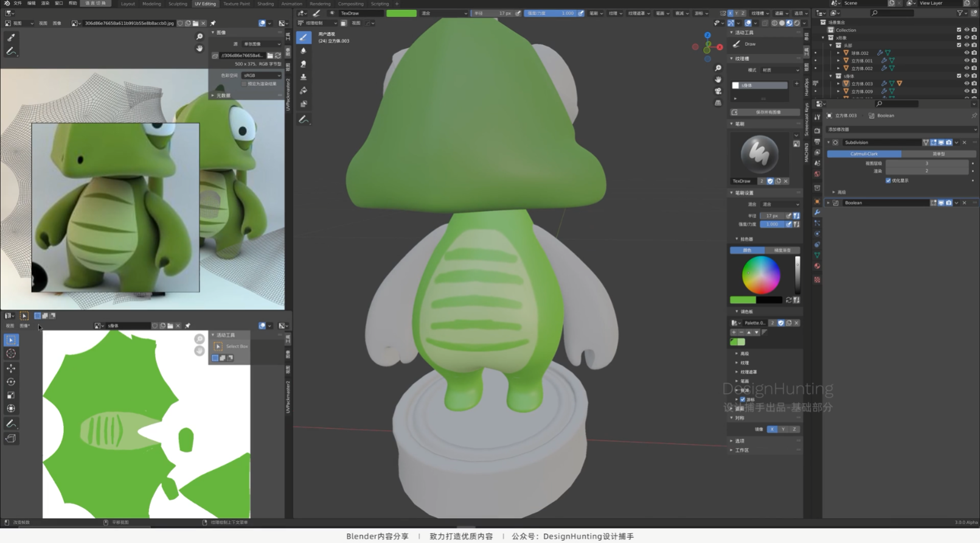980x543 pixels.
Task: Collapse the 头部 collection in outliner
Action: point(831,45)
